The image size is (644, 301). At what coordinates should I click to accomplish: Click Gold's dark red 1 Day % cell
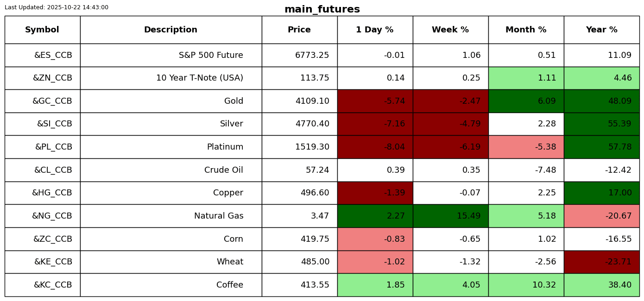[x=375, y=101]
